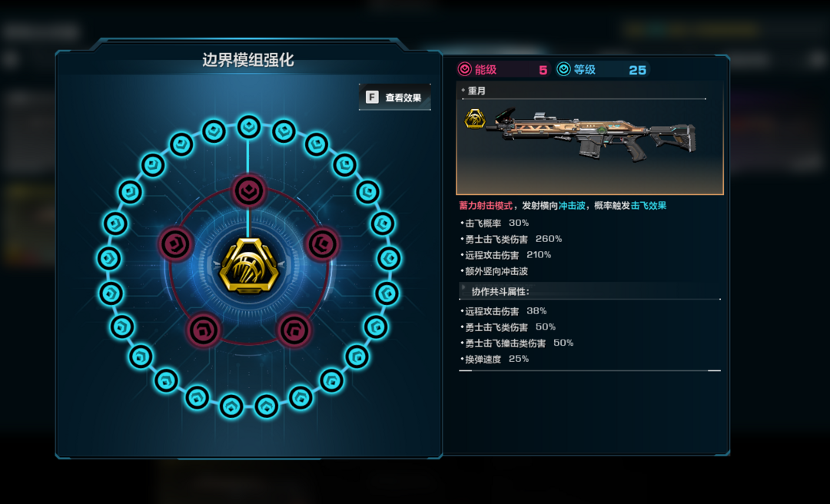
Task: Choose the lower-left red inner-ring node
Action: [204, 330]
